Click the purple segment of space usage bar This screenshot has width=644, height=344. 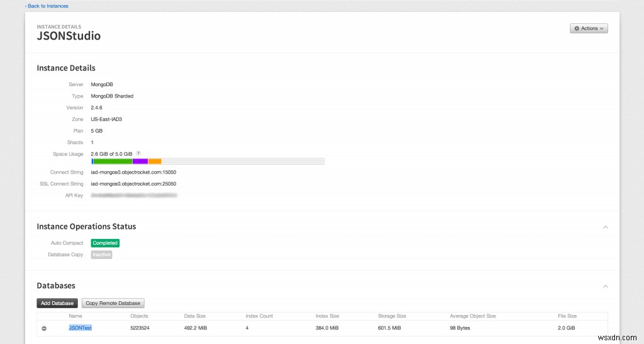140,162
